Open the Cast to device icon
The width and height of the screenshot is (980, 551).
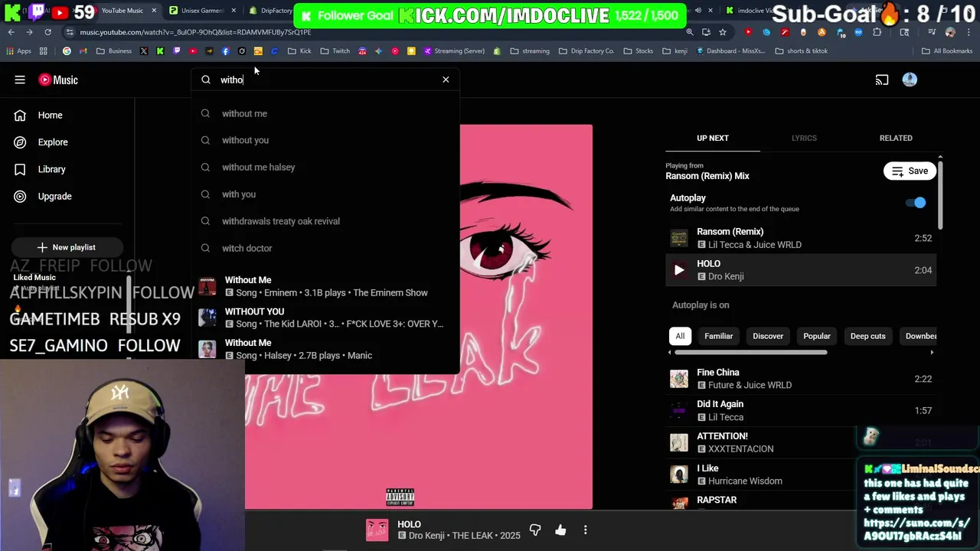[x=882, y=80]
